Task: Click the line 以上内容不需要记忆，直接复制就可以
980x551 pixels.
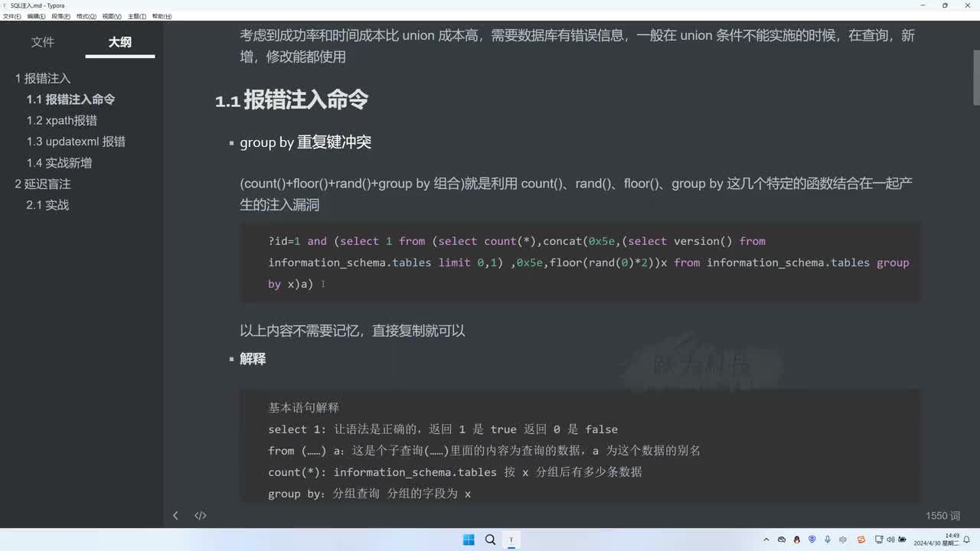Action: click(x=352, y=331)
